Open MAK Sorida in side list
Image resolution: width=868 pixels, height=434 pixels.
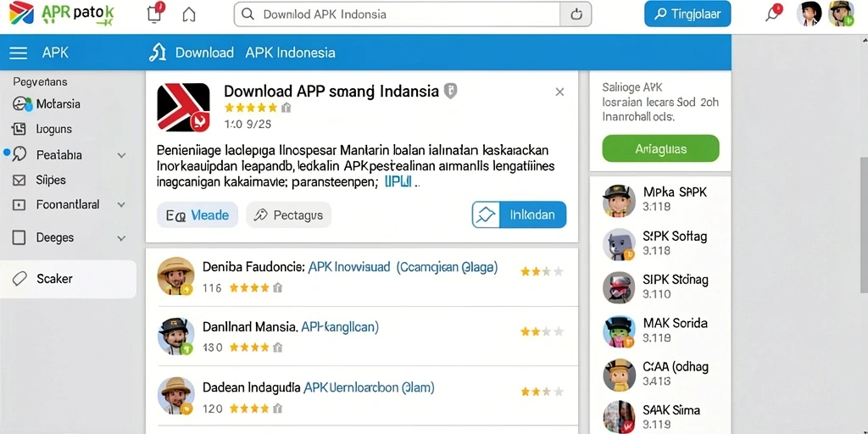coord(676,323)
